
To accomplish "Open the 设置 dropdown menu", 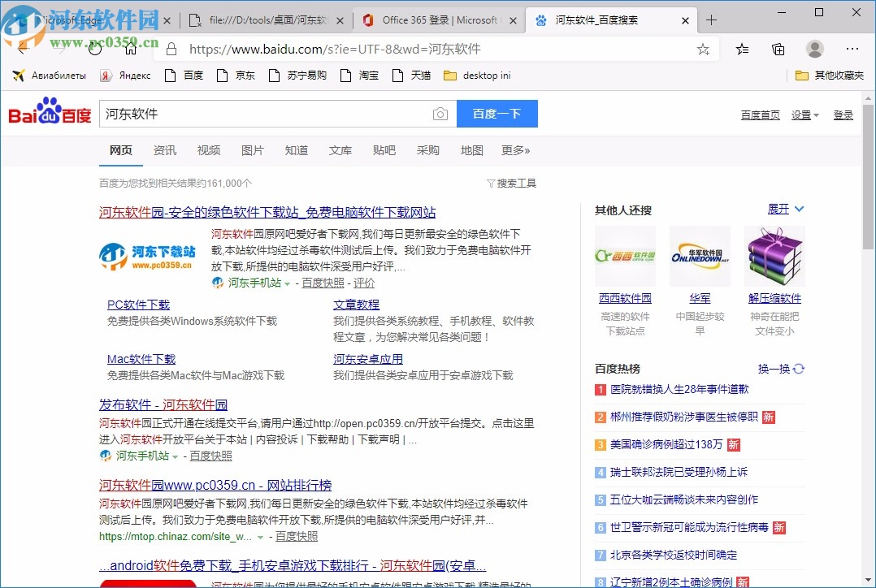I will coord(804,115).
